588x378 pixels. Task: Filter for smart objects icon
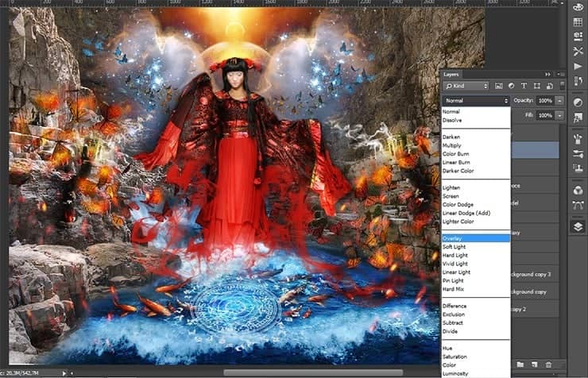click(550, 86)
